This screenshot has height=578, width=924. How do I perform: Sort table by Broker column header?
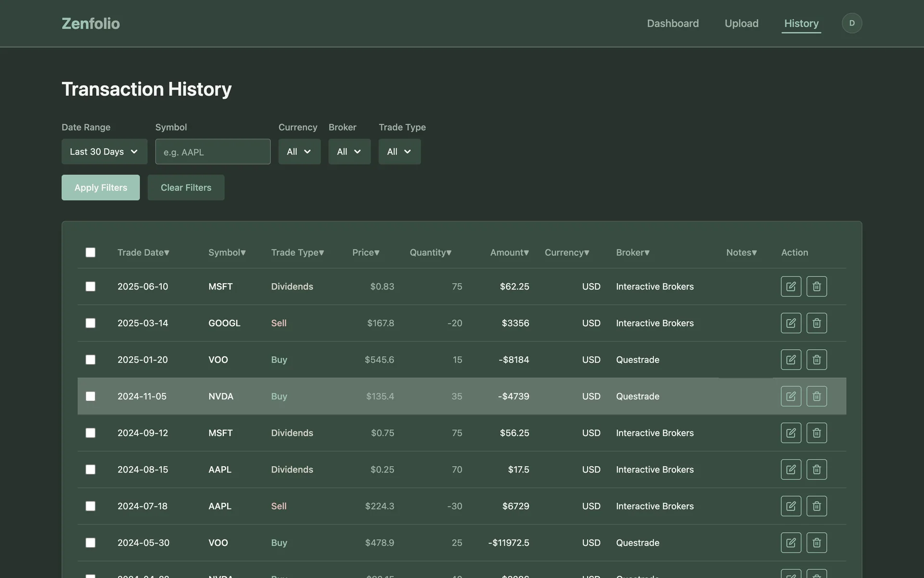tap(633, 252)
